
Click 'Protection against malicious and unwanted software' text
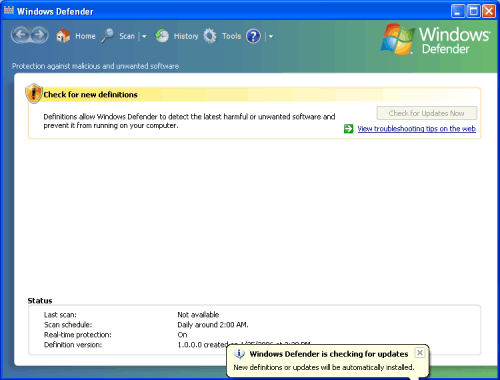point(95,66)
